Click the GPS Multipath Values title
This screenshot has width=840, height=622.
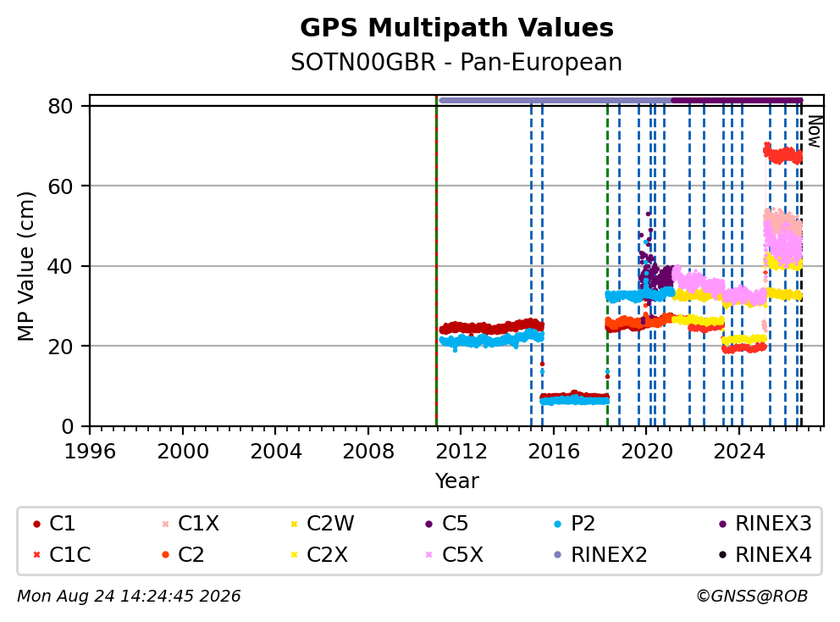(x=456, y=28)
